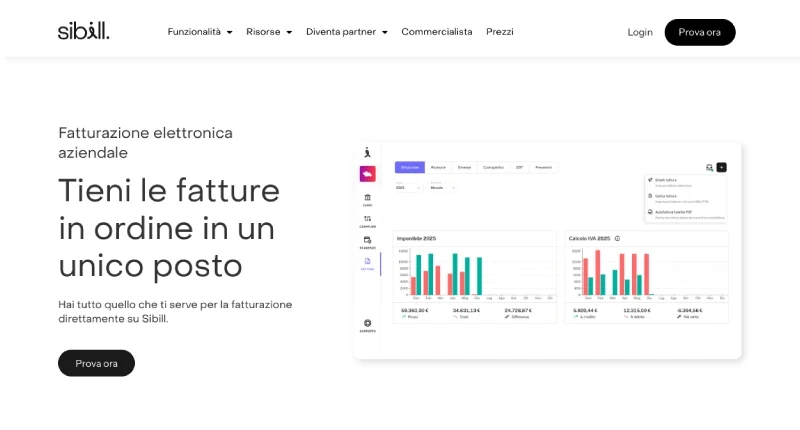Click the black plus button in dashboard

[x=722, y=168]
